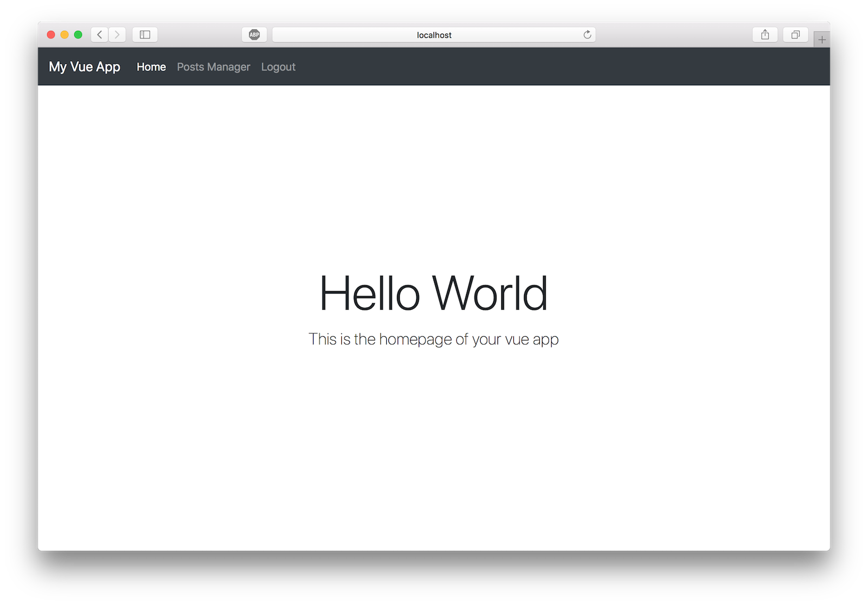Open the Share button in toolbar
This screenshot has width=868, height=605.
click(x=765, y=35)
